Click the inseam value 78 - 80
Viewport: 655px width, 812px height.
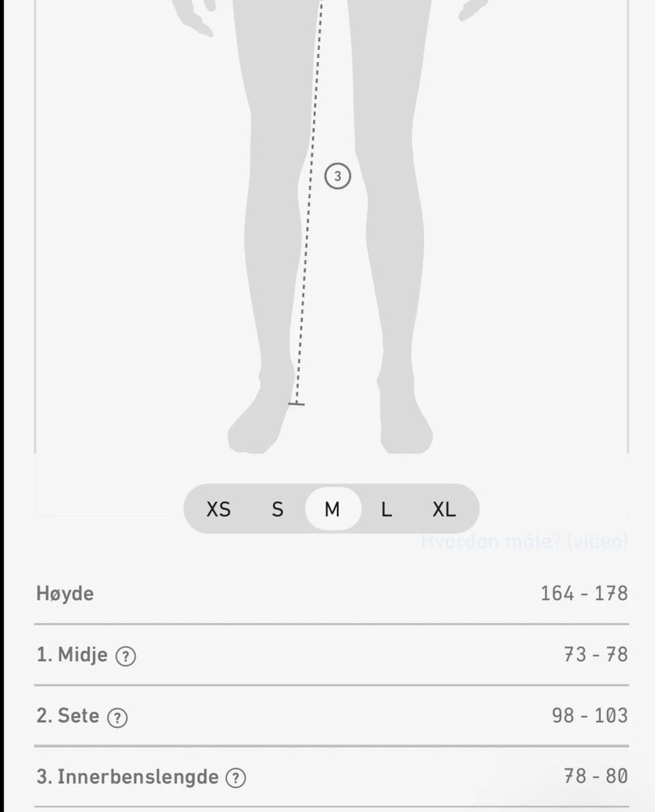coord(595,777)
